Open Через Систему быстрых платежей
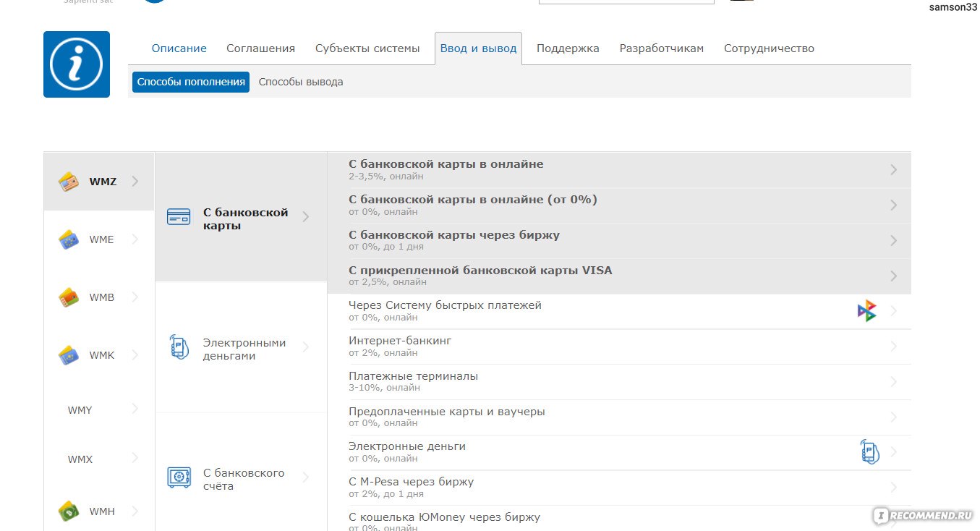This screenshot has width=980, height=531. pos(619,311)
